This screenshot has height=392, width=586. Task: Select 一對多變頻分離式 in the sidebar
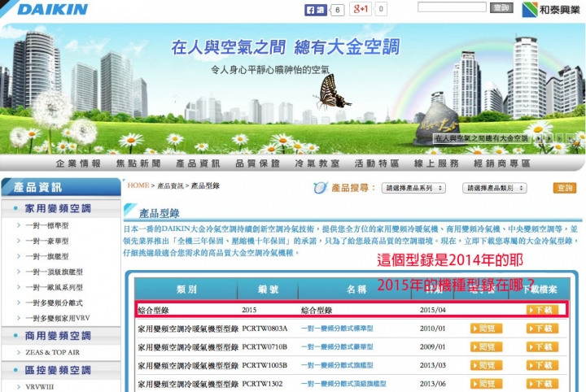pyautogui.click(x=54, y=303)
